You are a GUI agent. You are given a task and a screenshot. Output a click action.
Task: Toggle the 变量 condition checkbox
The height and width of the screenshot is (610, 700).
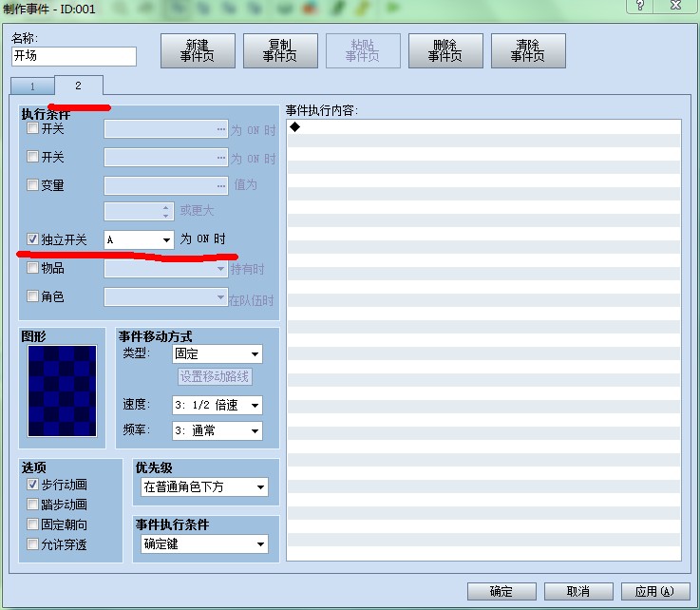pyautogui.click(x=32, y=185)
